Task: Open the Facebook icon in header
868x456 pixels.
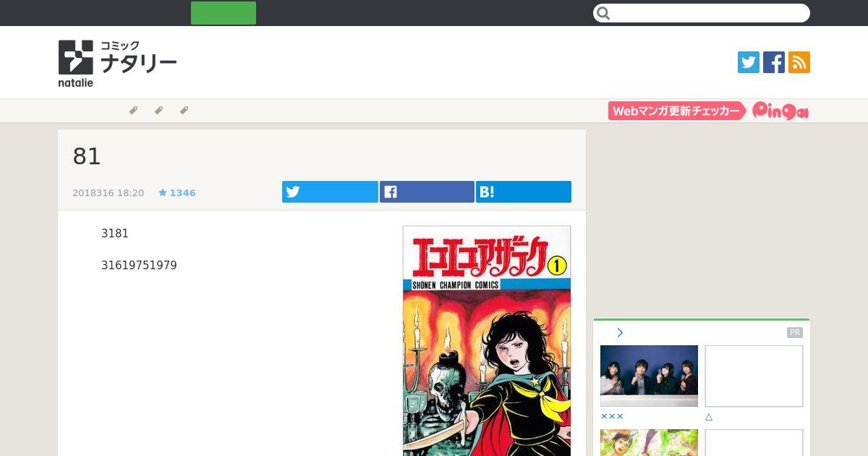Action: [x=774, y=62]
